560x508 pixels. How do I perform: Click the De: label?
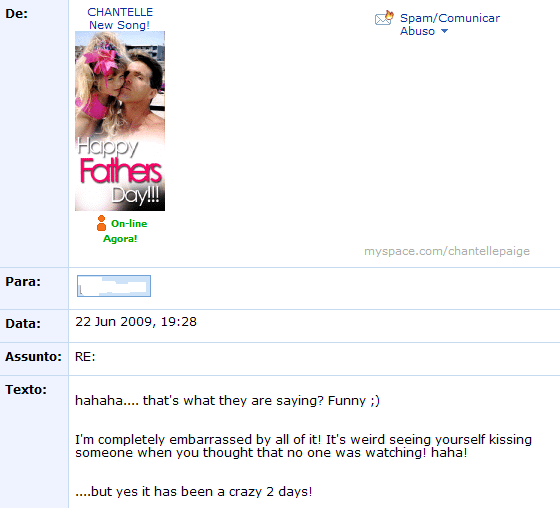[x=16, y=14]
